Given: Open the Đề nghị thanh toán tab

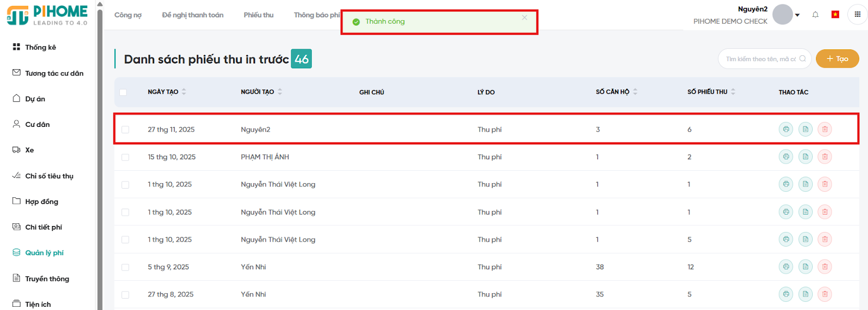Looking at the screenshot, I should (x=193, y=15).
